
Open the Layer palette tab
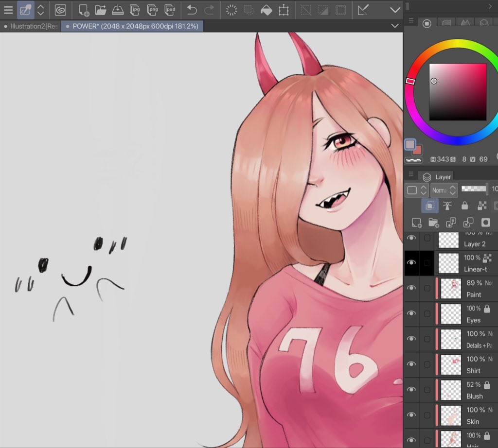(x=437, y=177)
